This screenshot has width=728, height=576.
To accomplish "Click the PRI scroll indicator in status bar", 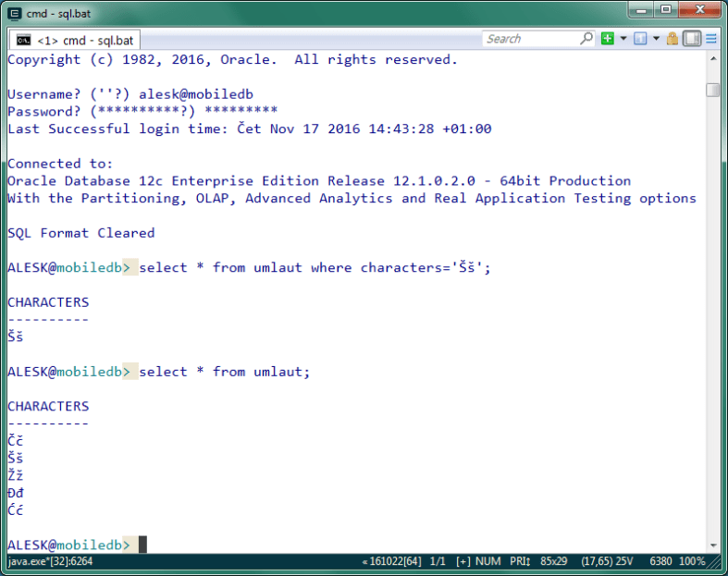I will coord(520,561).
